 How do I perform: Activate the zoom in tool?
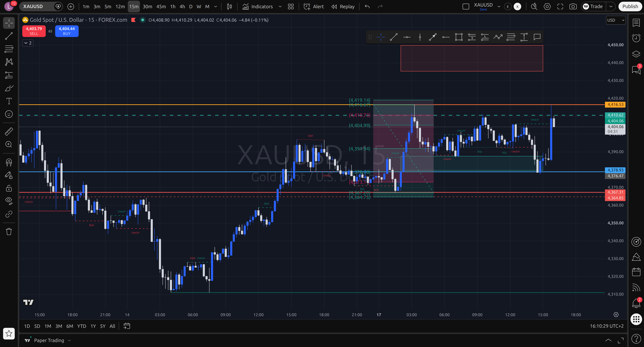(9, 144)
